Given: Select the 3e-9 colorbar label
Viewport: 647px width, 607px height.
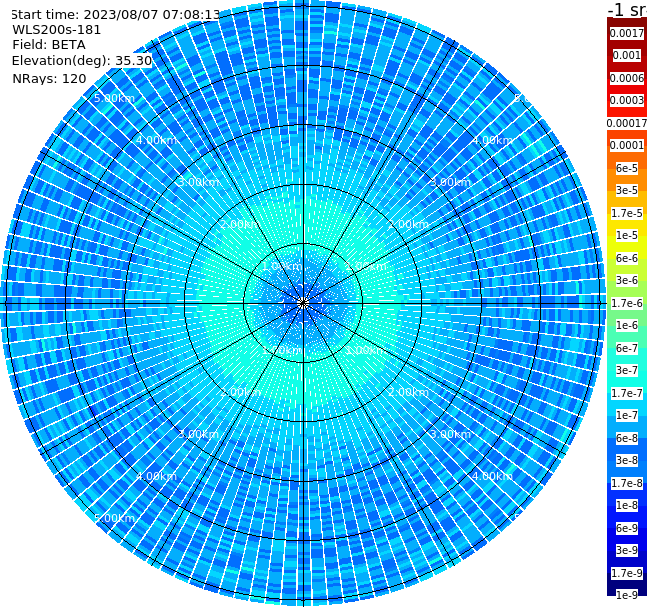Looking at the screenshot, I should point(627,550).
